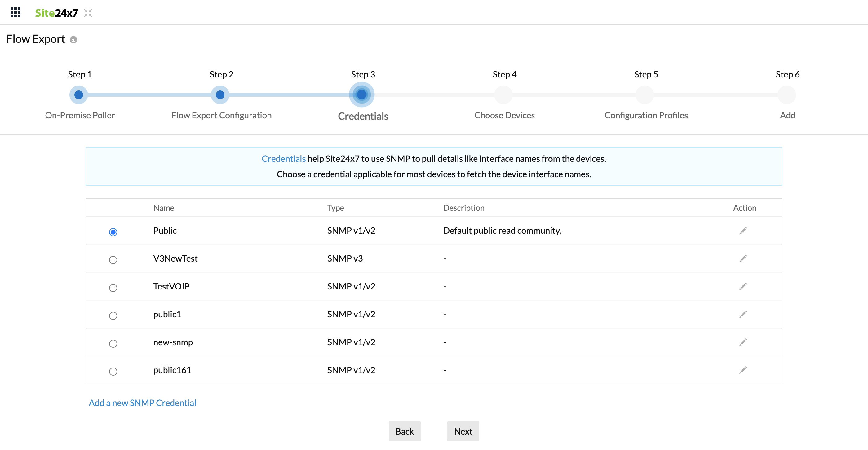Open the Credentials help link
868x450 pixels.
pyautogui.click(x=283, y=159)
